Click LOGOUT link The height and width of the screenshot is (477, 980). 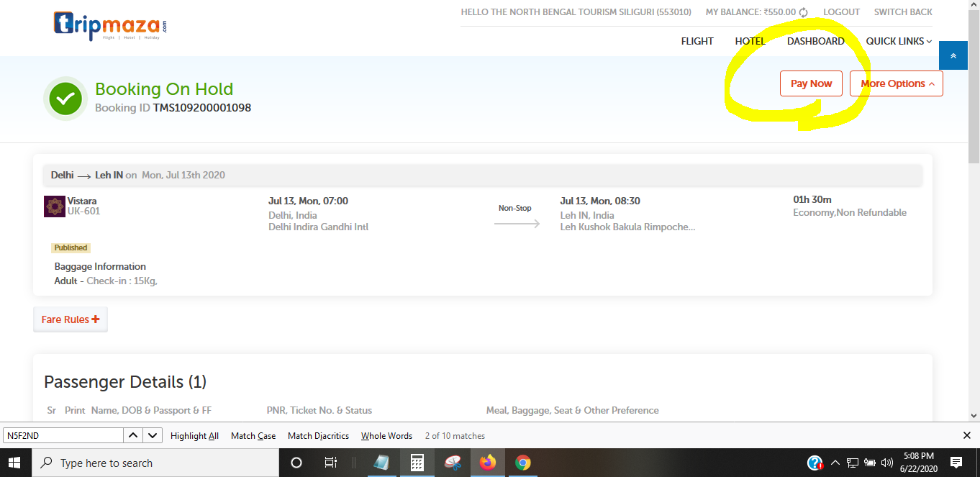[x=842, y=12]
